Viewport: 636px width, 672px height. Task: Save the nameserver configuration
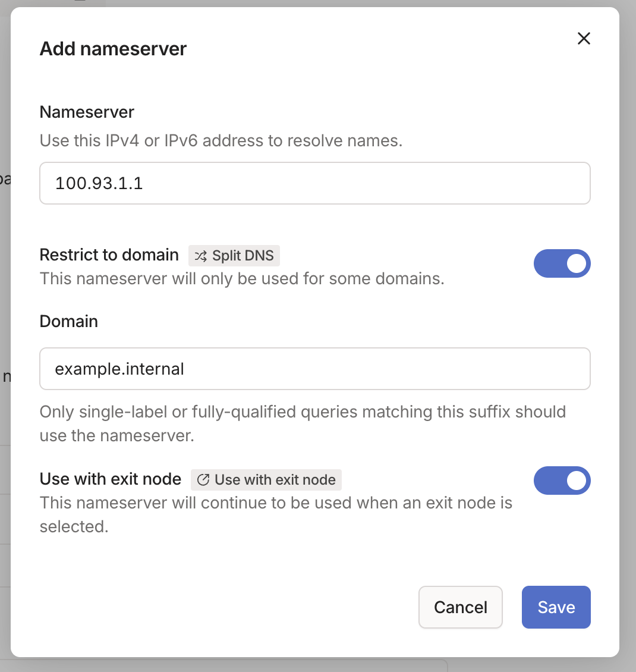click(556, 607)
